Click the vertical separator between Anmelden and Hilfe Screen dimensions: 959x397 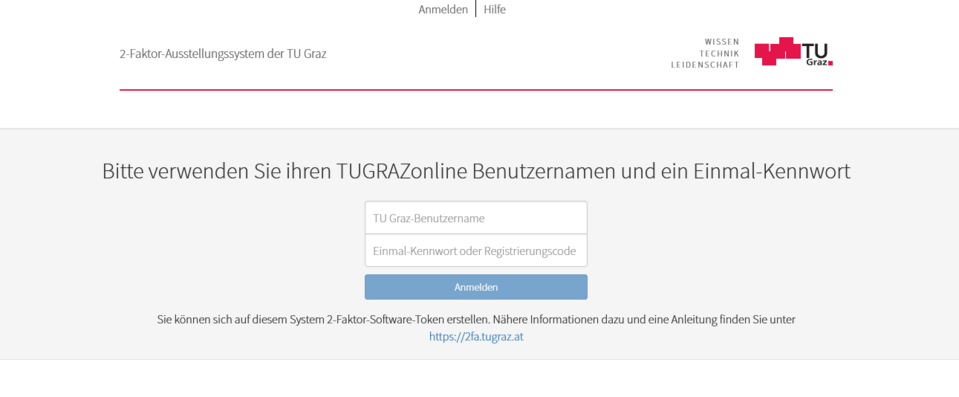pyautogui.click(x=475, y=9)
